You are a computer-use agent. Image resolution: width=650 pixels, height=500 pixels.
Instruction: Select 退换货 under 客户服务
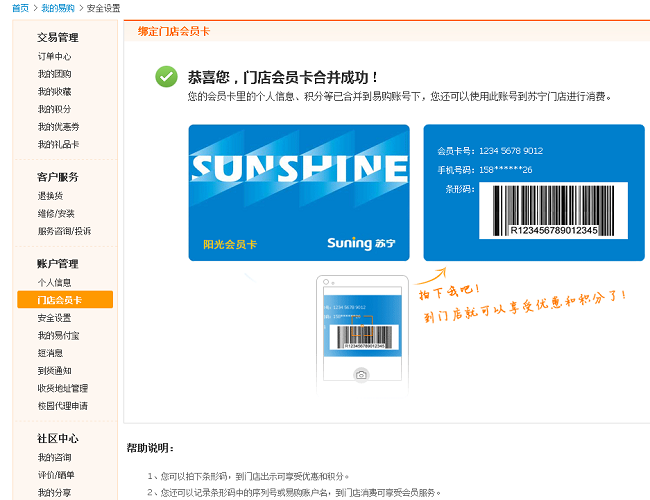[50, 196]
